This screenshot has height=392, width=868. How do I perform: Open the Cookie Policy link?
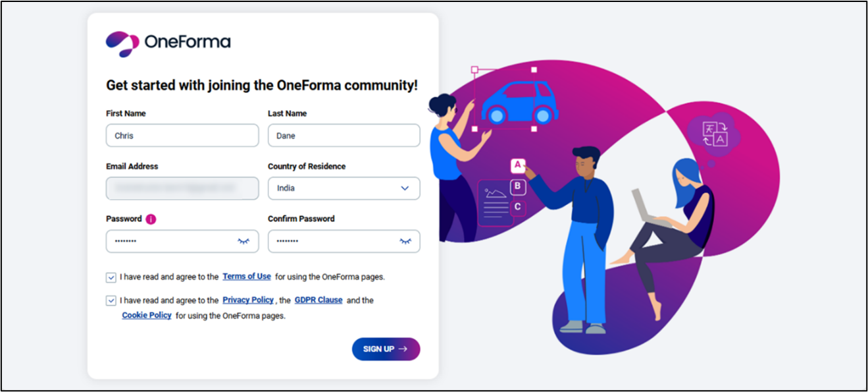[x=147, y=316]
